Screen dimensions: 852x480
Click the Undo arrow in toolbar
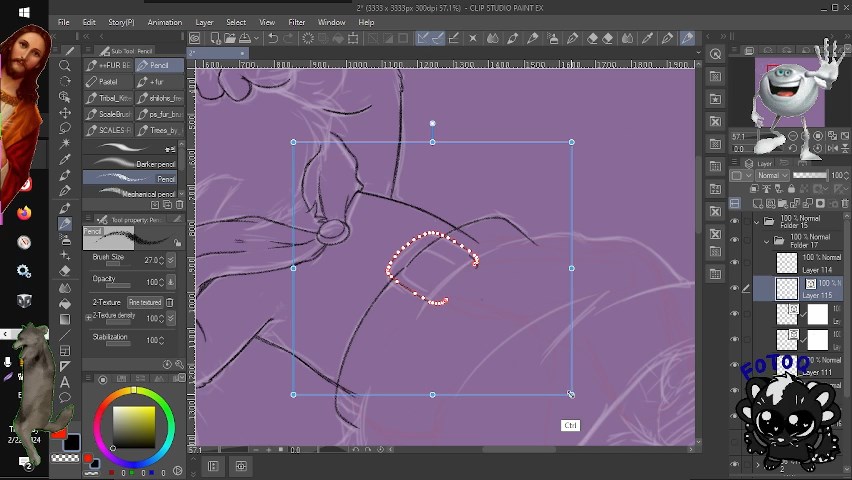tap(272, 38)
